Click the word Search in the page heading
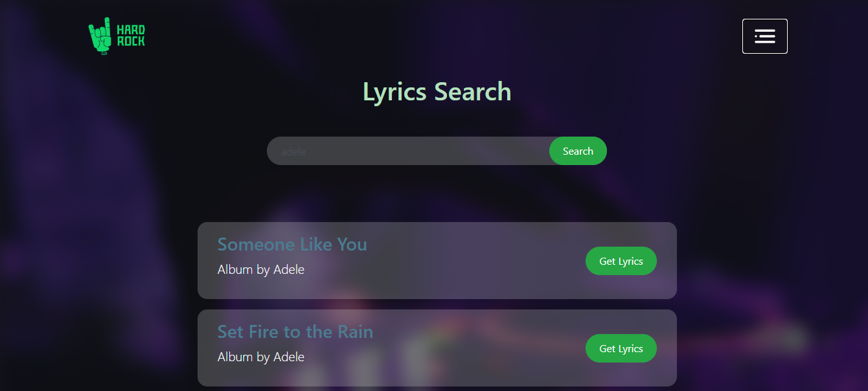868x391 pixels. click(473, 91)
